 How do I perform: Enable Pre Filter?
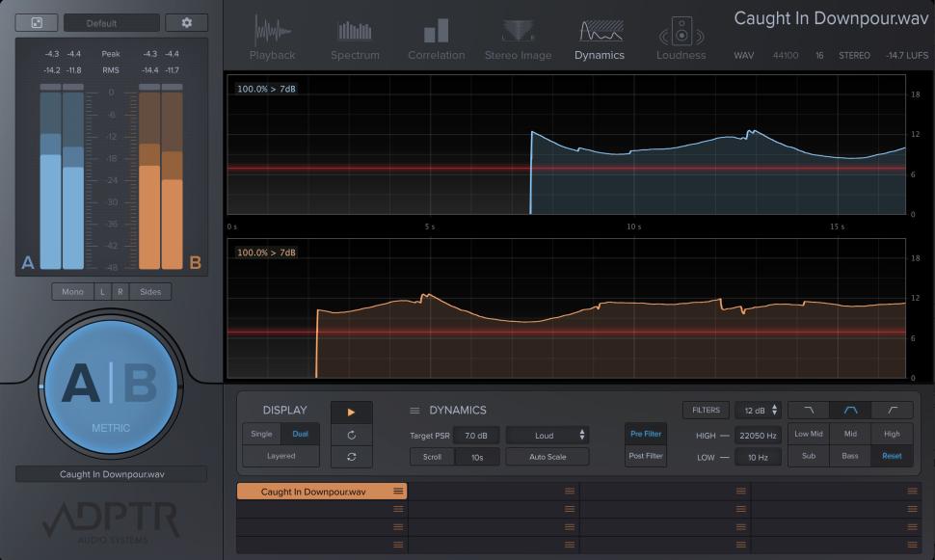coord(645,434)
